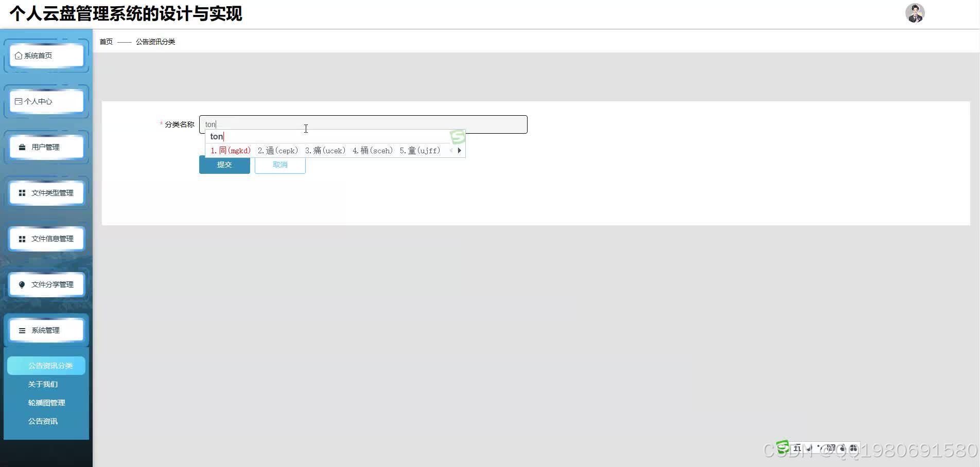Choose IME candidate 2 通
This screenshot has width=980, height=467.
(x=278, y=151)
